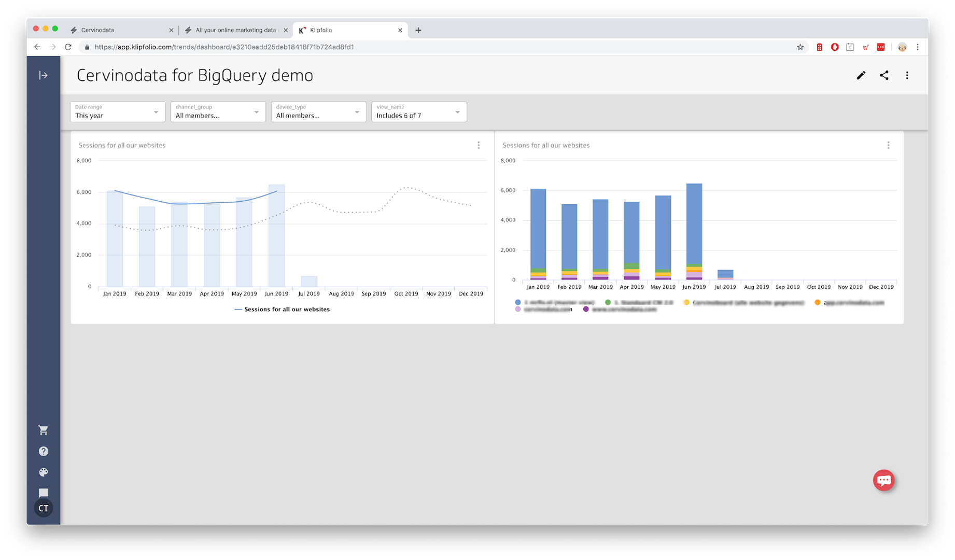This screenshot has width=955, height=560.
Task: Expand the left sidebar navigation
Action: tap(44, 76)
